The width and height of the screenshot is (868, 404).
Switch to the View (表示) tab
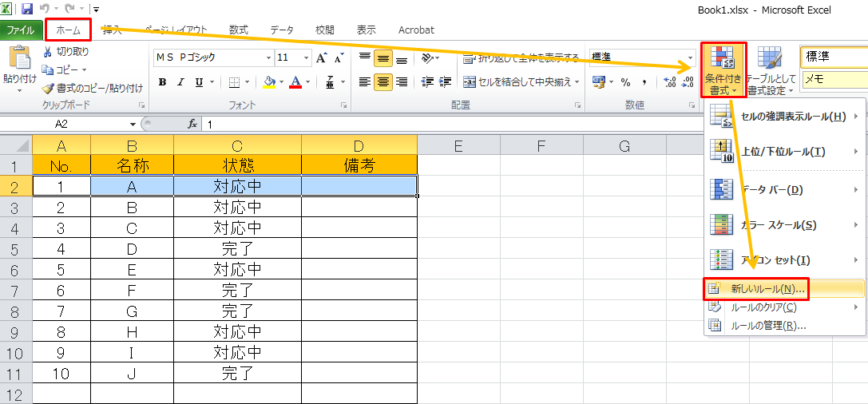[x=366, y=30]
